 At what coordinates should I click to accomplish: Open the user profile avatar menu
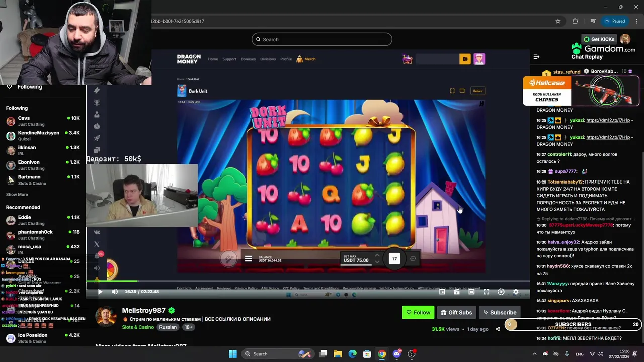[x=625, y=39]
